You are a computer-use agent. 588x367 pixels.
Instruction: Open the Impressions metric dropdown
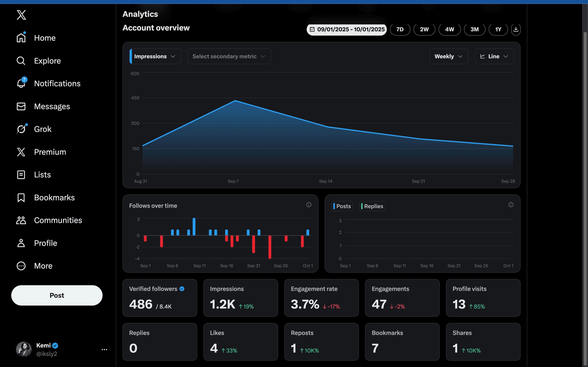(x=155, y=56)
